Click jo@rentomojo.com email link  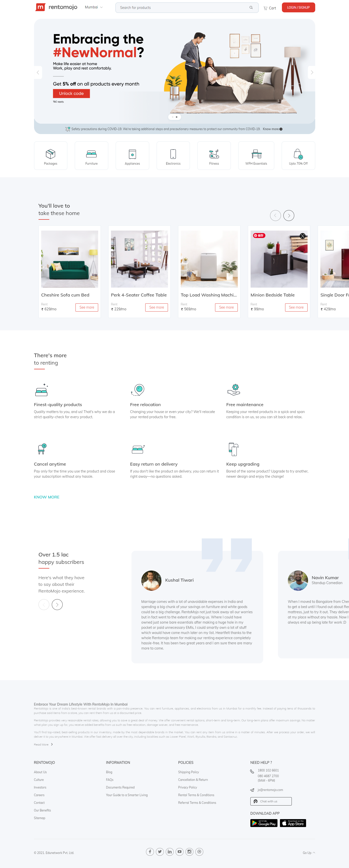click(x=270, y=790)
